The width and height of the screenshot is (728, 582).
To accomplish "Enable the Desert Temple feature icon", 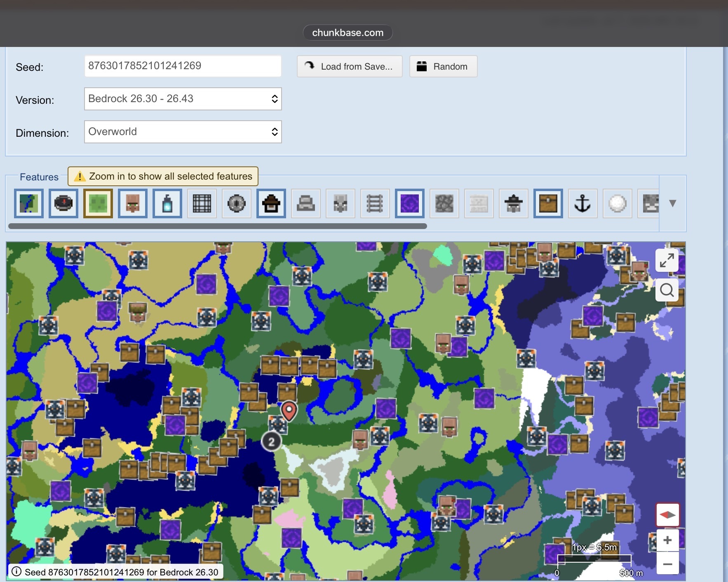I will pos(306,203).
